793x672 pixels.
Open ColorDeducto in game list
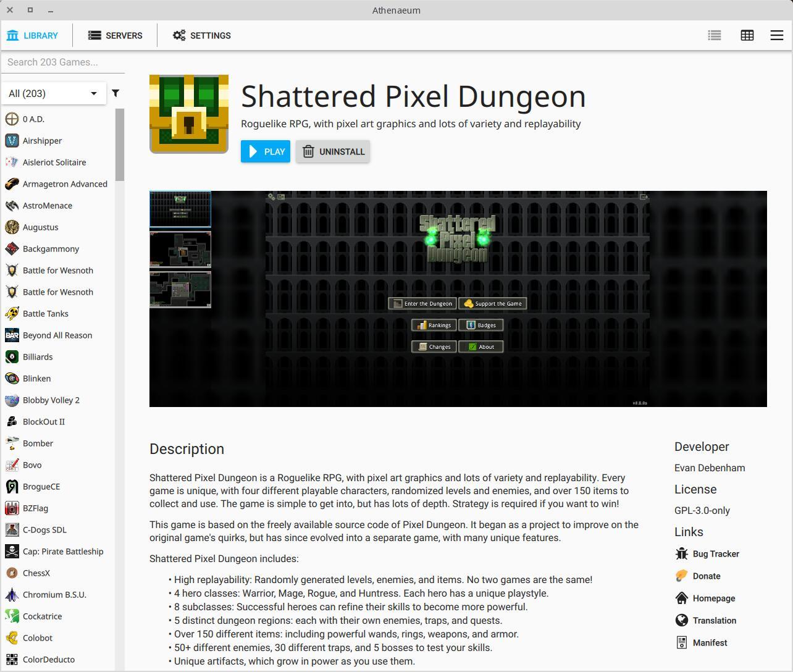click(57, 659)
